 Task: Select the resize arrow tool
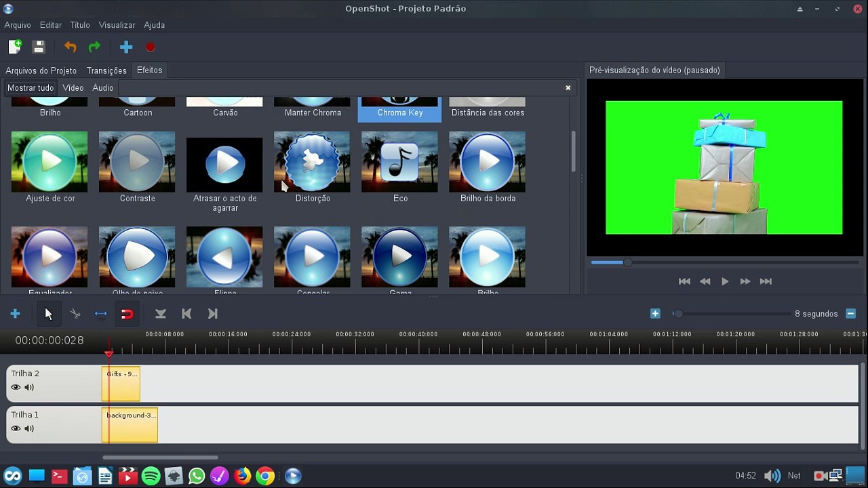pyautogui.click(x=101, y=314)
